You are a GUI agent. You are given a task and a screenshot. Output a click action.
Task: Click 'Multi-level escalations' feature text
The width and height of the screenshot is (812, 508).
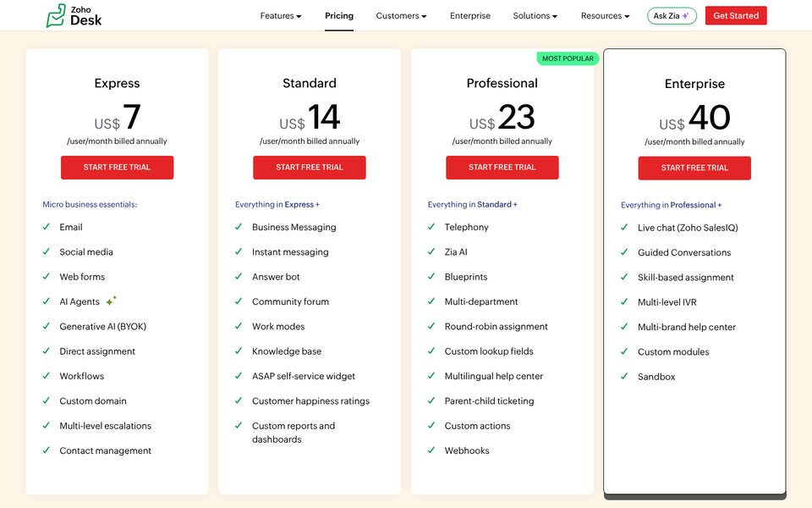pyautogui.click(x=105, y=426)
